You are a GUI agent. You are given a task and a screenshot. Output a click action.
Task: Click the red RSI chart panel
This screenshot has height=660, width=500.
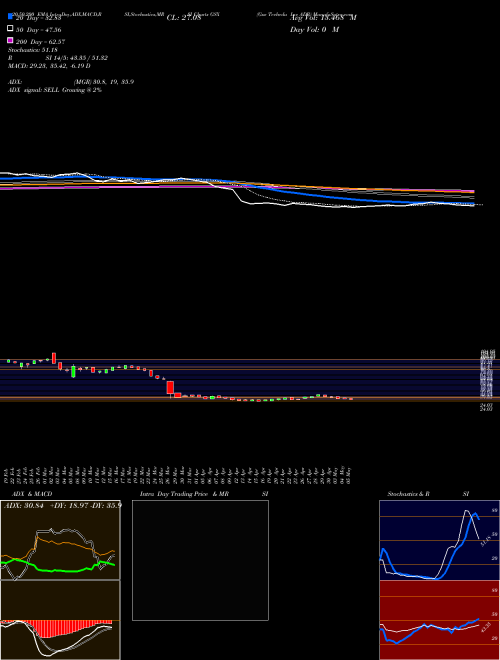click(439, 620)
